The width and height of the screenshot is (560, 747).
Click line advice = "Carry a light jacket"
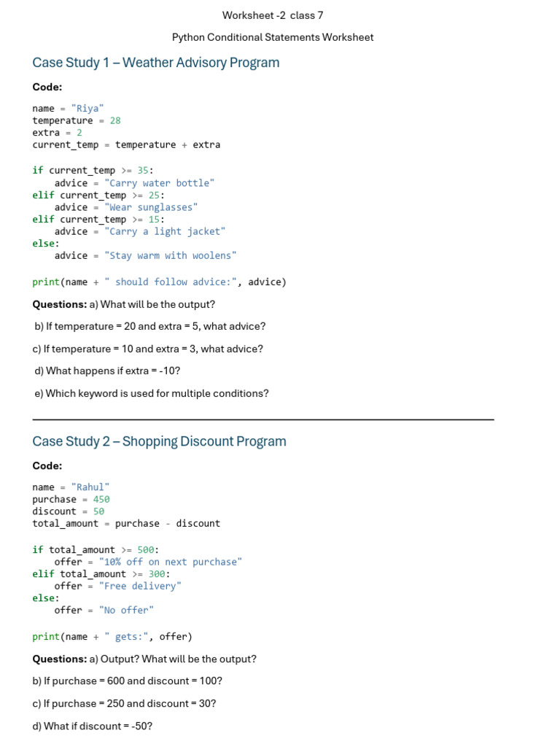[139, 231]
